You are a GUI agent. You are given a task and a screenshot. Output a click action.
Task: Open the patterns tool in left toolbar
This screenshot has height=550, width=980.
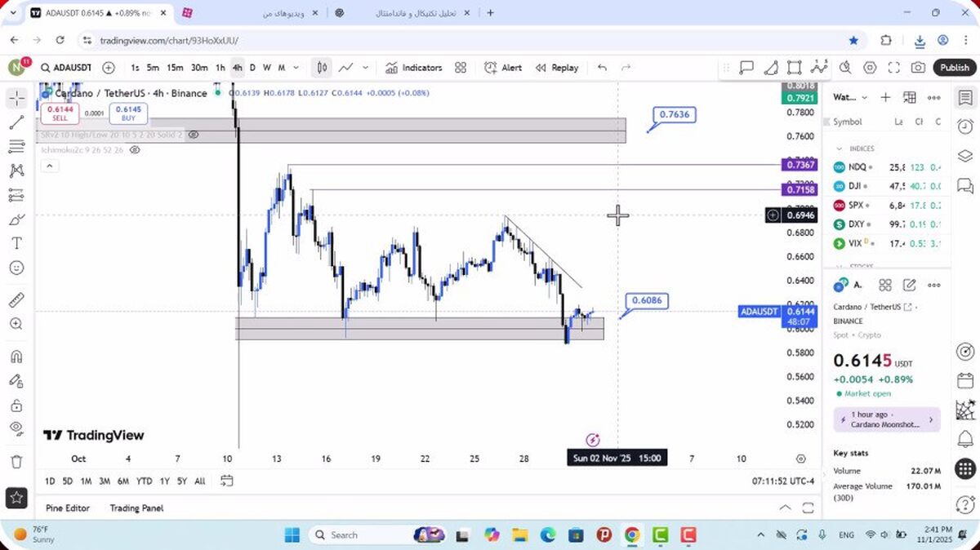click(x=16, y=171)
